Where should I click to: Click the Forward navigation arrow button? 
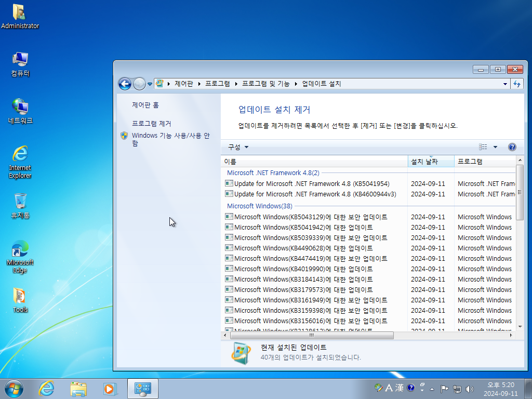pyautogui.click(x=139, y=84)
